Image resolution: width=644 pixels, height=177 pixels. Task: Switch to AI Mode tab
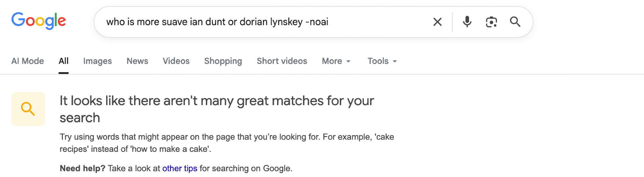[x=28, y=61]
